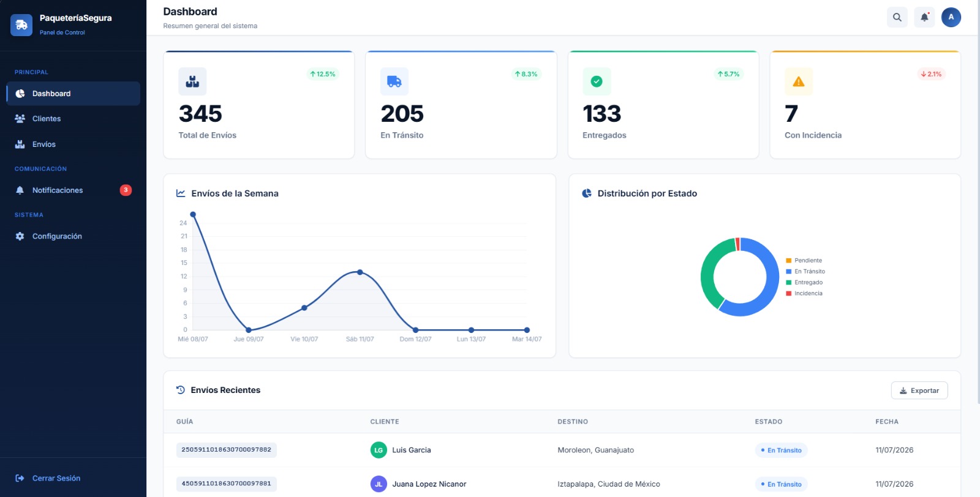This screenshot has height=497, width=980.
Task: Click the Envíos boxes sidebar icon
Action: point(20,144)
